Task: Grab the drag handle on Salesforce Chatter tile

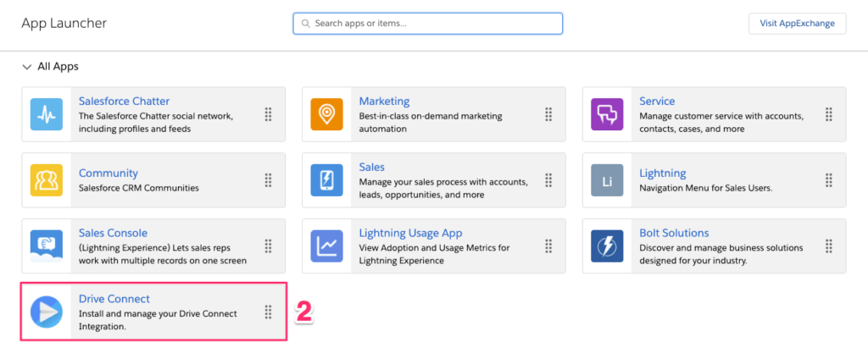Action: tap(269, 114)
